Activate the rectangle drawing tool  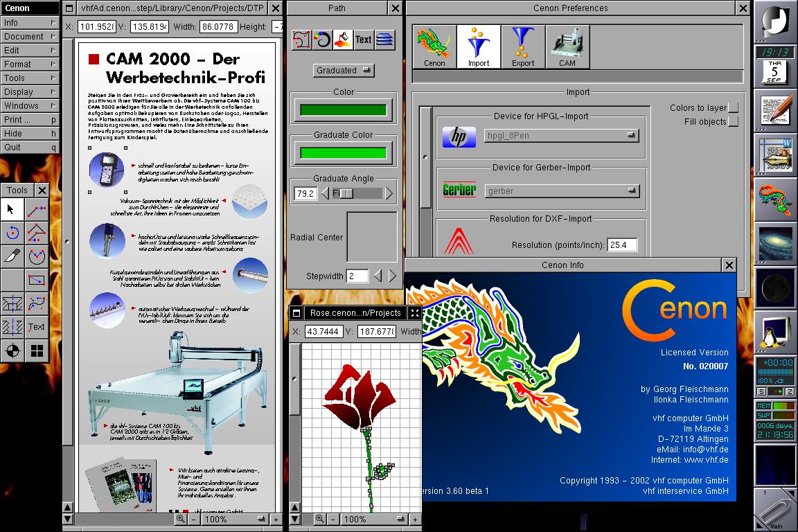tap(37, 280)
